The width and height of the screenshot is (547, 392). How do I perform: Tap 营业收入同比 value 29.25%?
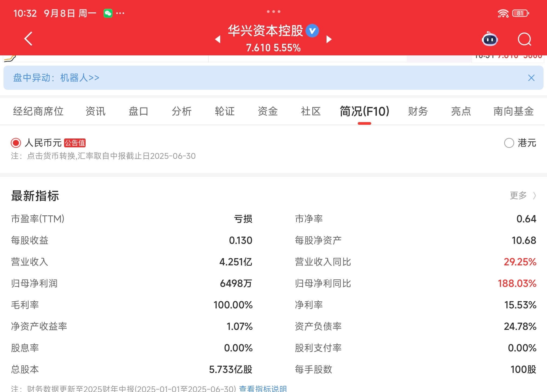[520, 262]
